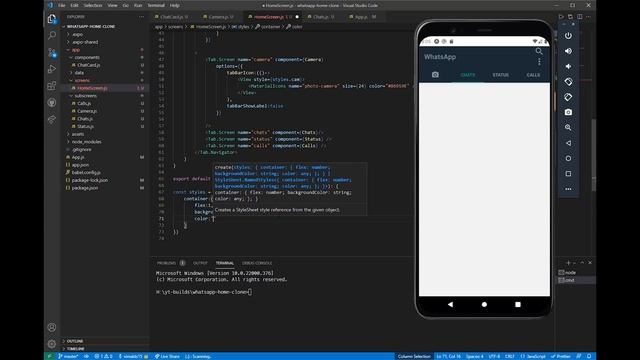Select the node terminal instance
Viewport: 640px width, 360px height.
pyautogui.click(x=576, y=272)
